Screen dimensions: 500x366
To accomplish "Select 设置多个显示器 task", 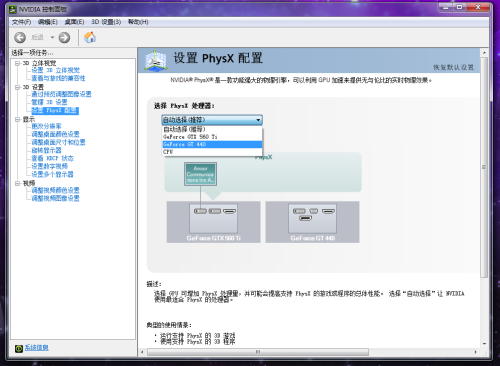I will pyautogui.click(x=52, y=174).
